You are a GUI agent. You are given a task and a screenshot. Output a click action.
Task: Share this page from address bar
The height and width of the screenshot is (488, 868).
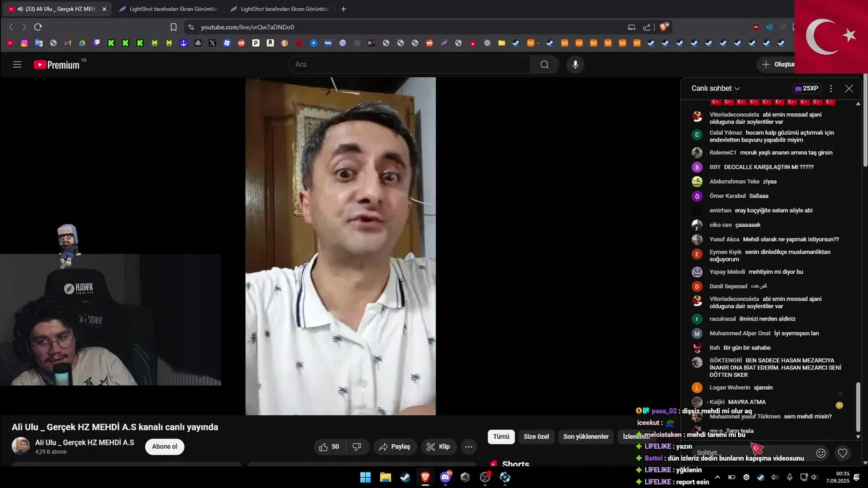tap(647, 27)
